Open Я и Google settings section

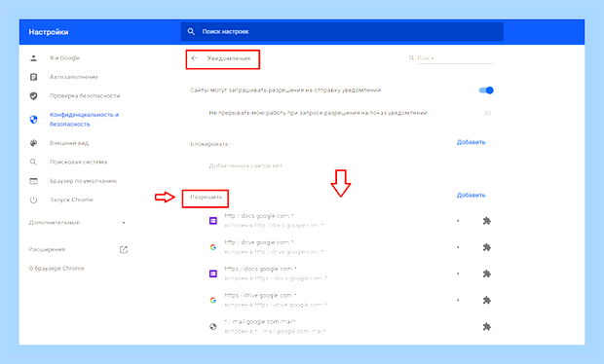coord(64,58)
